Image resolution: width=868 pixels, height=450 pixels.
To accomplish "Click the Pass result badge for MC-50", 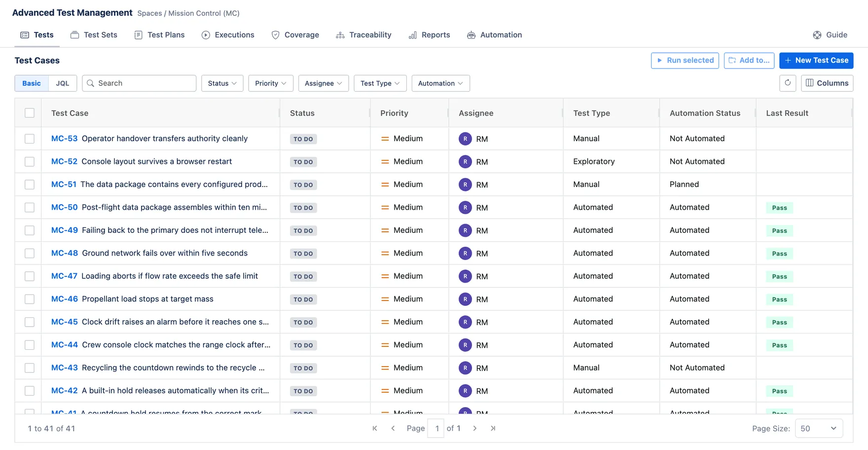I will (x=779, y=208).
